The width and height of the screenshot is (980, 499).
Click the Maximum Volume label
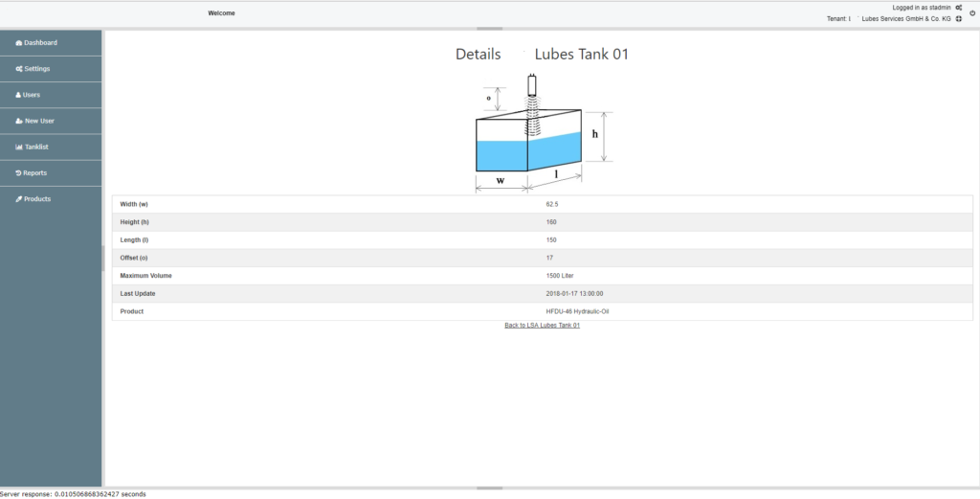[145, 276]
